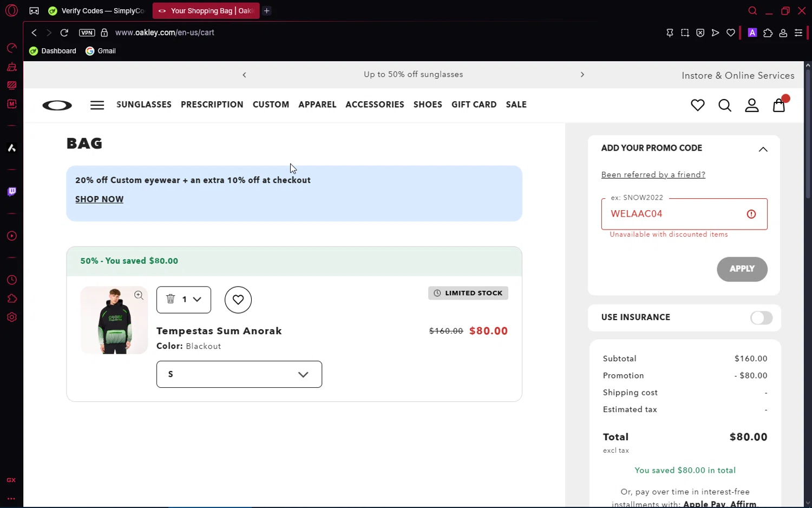Open the Dashboard bookmark

53,51
